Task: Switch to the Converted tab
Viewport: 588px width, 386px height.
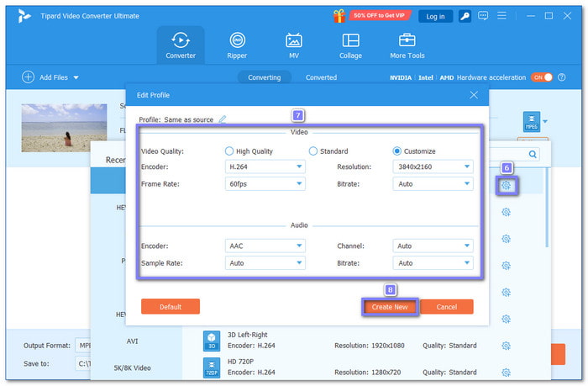Action: pyautogui.click(x=321, y=77)
